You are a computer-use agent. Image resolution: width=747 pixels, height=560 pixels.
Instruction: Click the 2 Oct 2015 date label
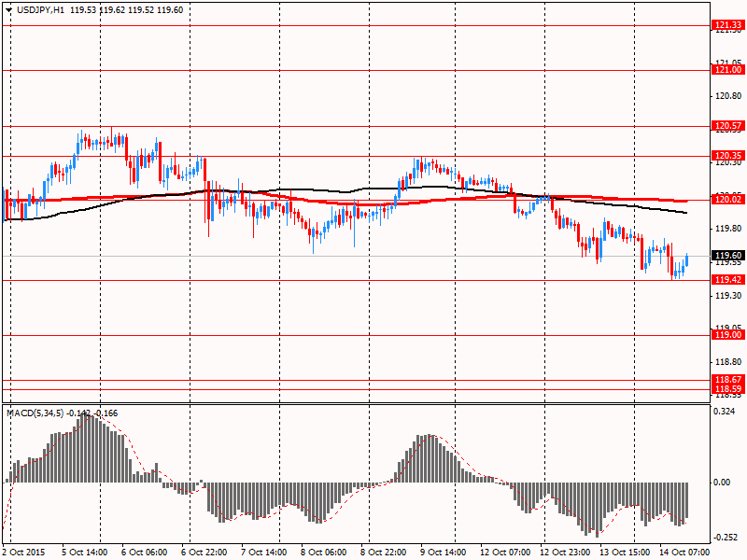click(24, 553)
